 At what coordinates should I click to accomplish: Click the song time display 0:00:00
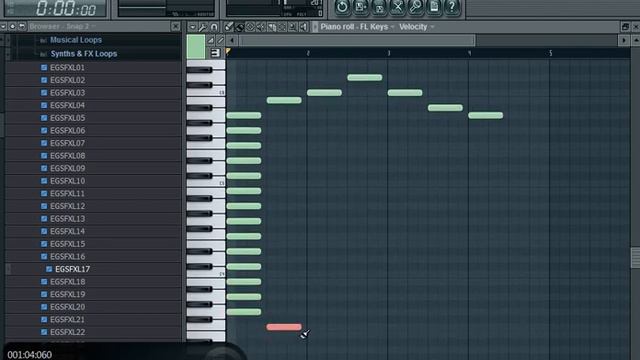click(67, 8)
